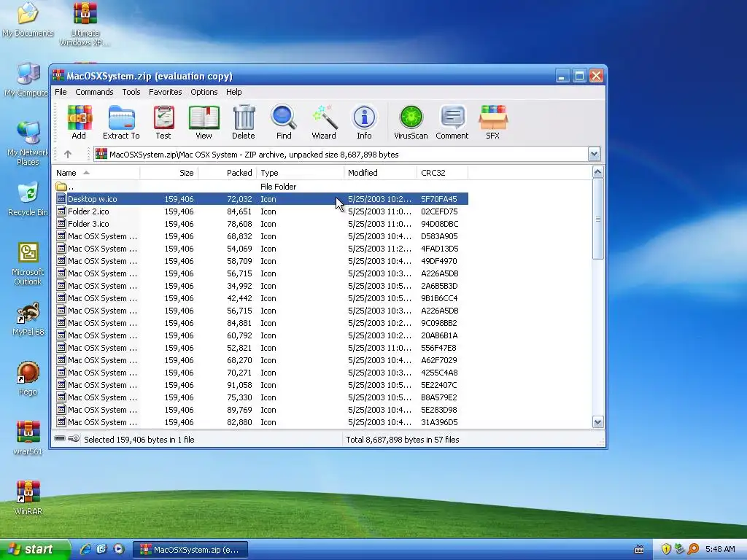Select the Folder 2.ico file
The height and width of the screenshot is (560, 747).
[x=260, y=211]
